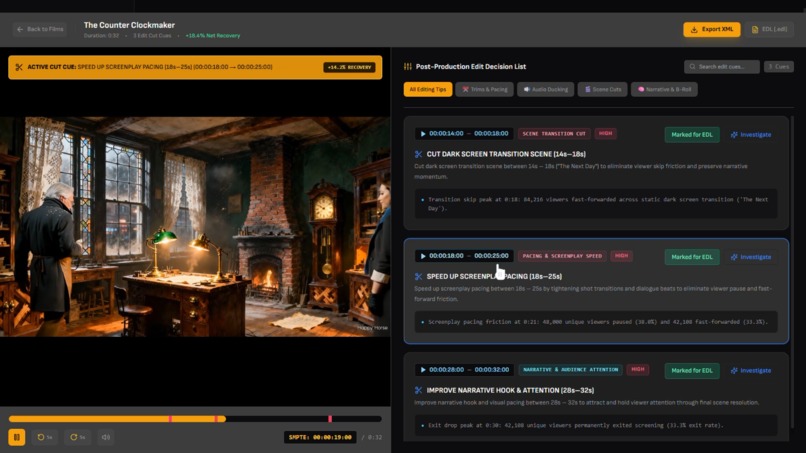Click the playback progress bar
The height and width of the screenshot is (453, 806).
click(x=195, y=419)
